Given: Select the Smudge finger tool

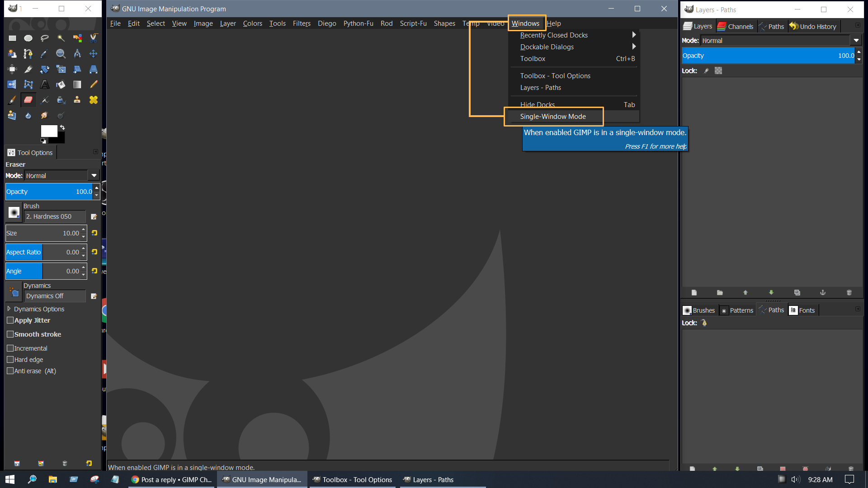Looking at the screenshot, I should coord(45,115).
